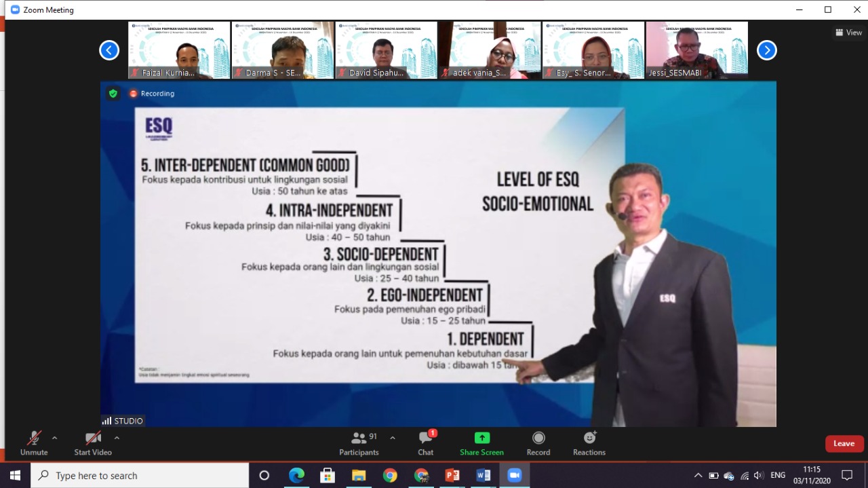Image resolution: width=868 pixels, height=488 pixels.
Task: Expand audio options arrow beside Unmute
Action: (55, 438)
